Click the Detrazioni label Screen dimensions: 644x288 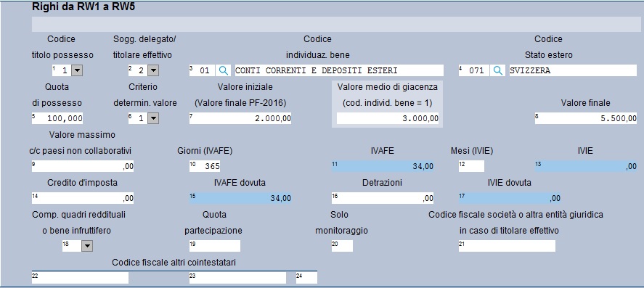[x=382, y=183]
